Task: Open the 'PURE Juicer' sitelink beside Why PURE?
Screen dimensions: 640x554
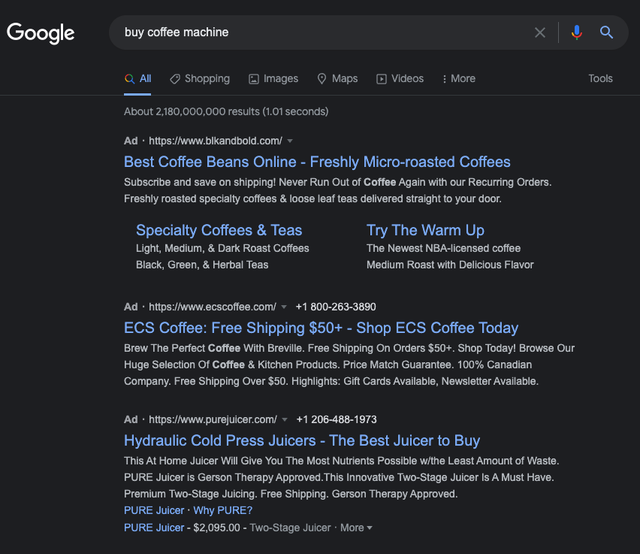Action: (x=154, y=510)
